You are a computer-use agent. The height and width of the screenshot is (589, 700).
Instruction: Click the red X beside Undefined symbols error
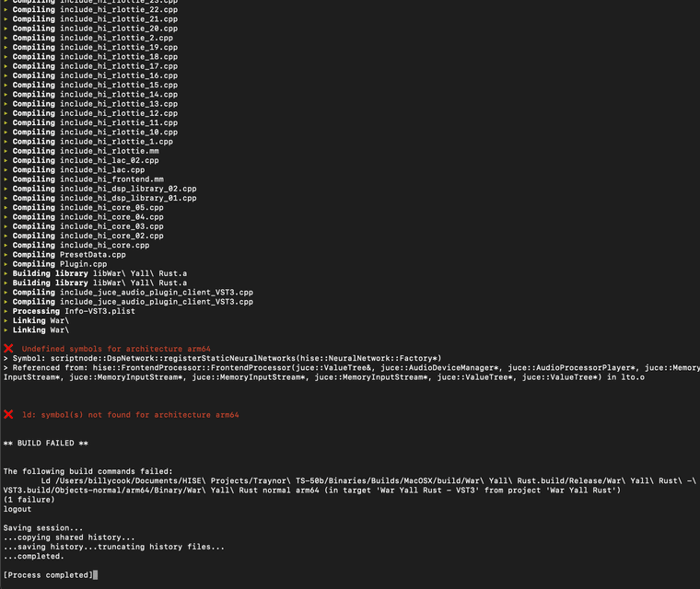(8, 349)
